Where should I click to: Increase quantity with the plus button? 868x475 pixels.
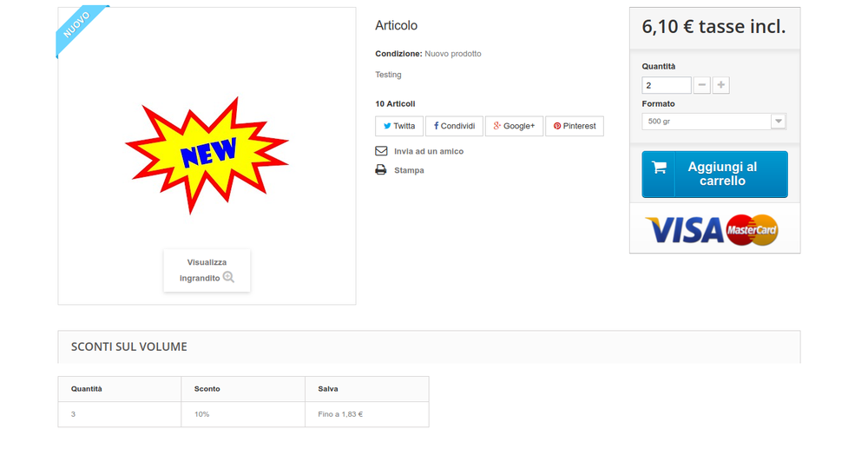click(x=720, y=85)
